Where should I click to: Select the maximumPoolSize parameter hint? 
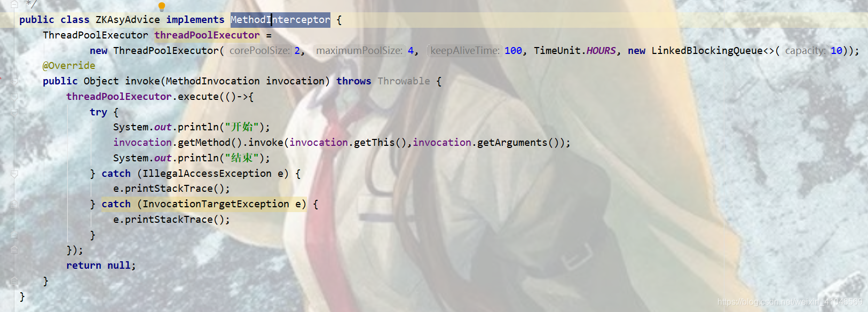359,51
